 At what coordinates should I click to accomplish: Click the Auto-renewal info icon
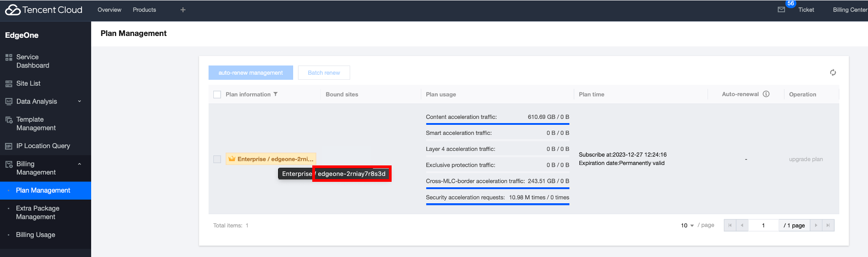coord(766,94)
